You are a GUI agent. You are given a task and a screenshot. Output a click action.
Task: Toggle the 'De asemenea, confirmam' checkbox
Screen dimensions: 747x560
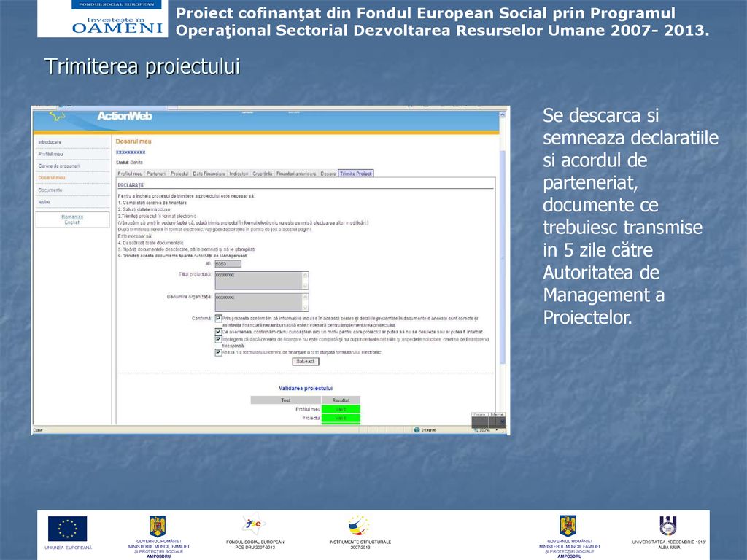(218, 332)
